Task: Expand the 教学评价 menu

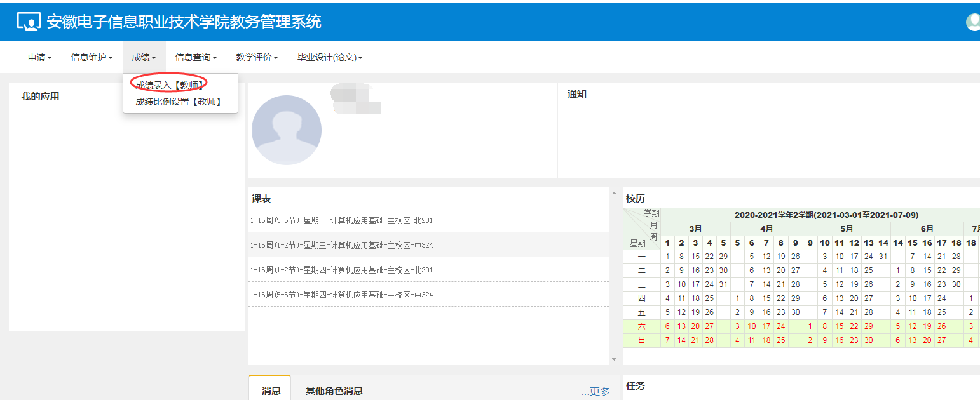Action: tap(257, 57)
